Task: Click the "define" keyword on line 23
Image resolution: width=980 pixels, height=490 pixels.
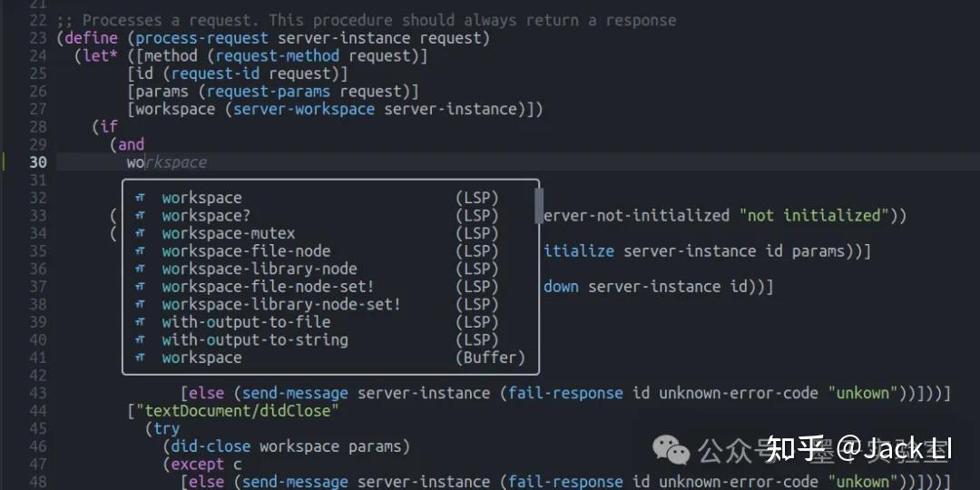Action: click(x=92, y=38)
